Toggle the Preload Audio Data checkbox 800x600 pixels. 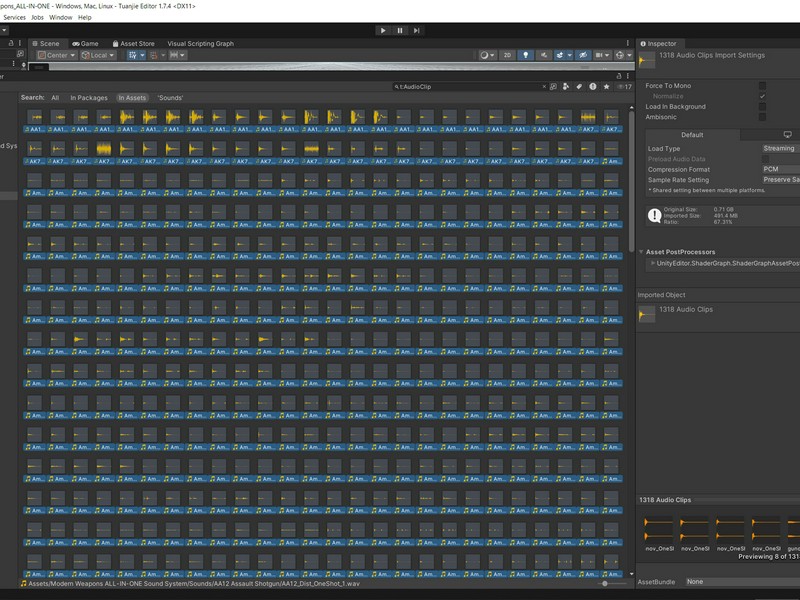[765, 159]
